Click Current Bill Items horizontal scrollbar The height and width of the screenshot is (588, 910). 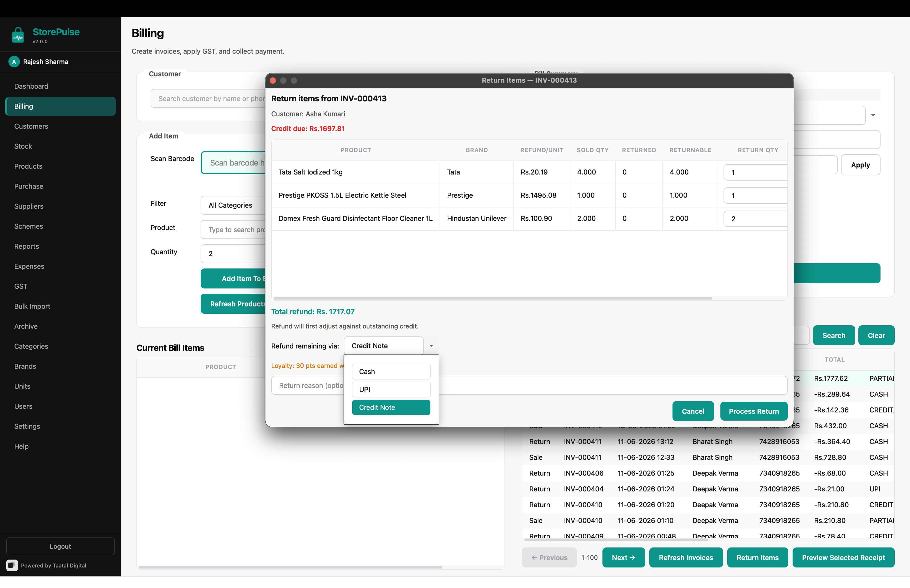pos(290,567)
